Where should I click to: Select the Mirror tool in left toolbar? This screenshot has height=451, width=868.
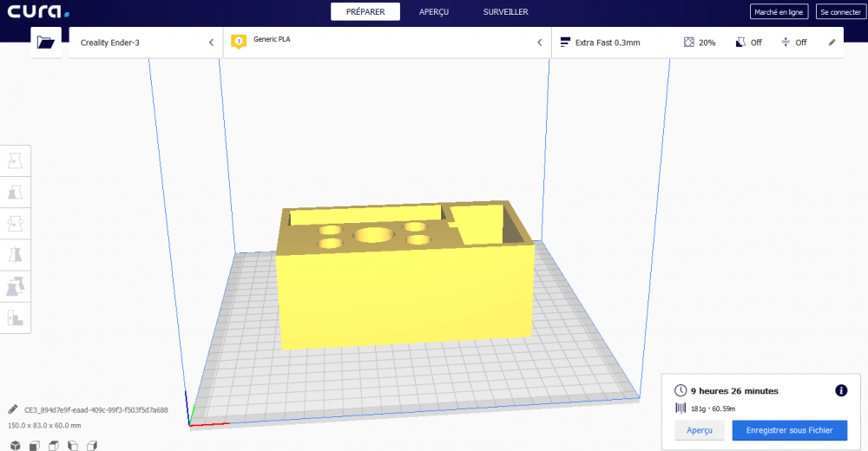point(15,255)
